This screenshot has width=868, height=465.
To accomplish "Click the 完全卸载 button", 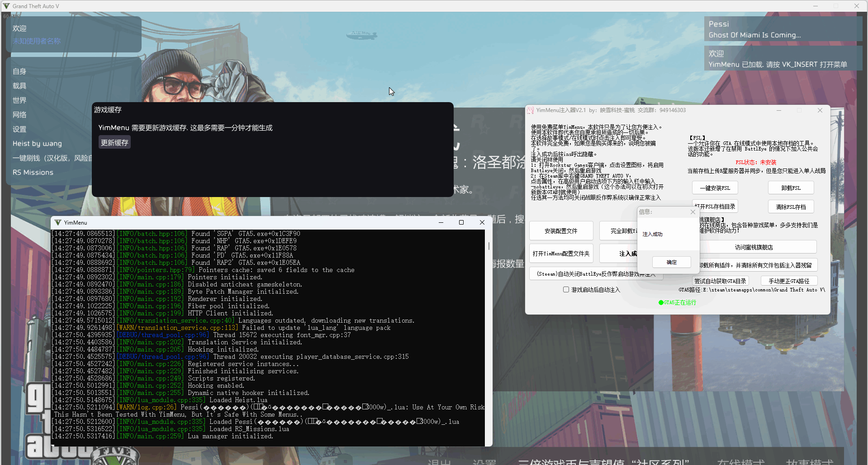I will (x=618, y=231).
